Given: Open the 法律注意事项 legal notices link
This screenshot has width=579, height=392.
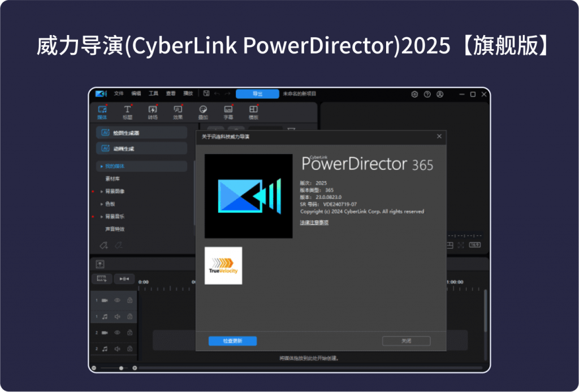Looking at the screenshot, I should click(314, 223).
